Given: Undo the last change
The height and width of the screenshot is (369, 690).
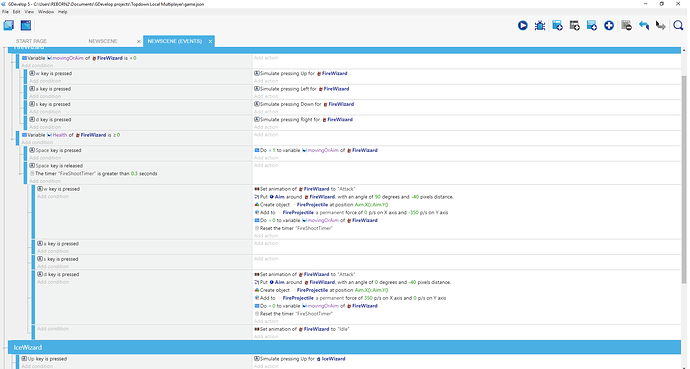Looking at the screenshot, I should [x=644, y=26].
